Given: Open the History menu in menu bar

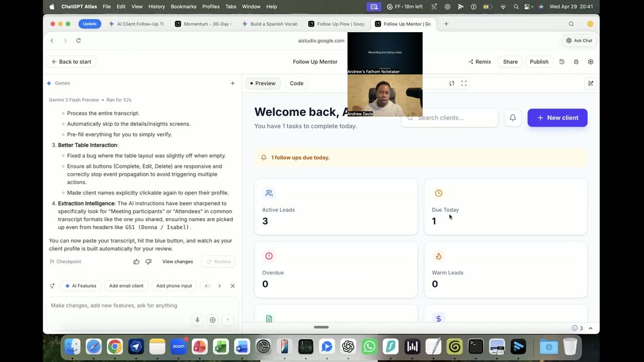Looking at the screenshot, I should (156, 7).
